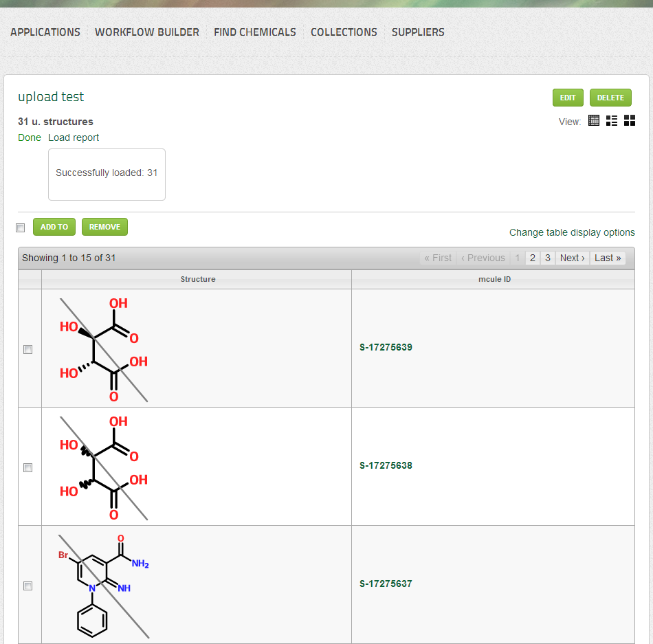The image size is (653, 644).
Task: Click the Add To button
Action: tap(54, 227)
